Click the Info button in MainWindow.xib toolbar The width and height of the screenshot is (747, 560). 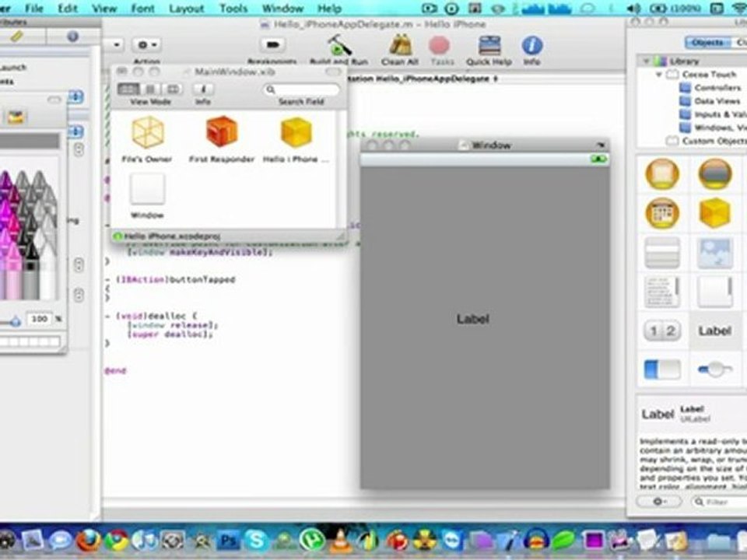pos(203,89)
